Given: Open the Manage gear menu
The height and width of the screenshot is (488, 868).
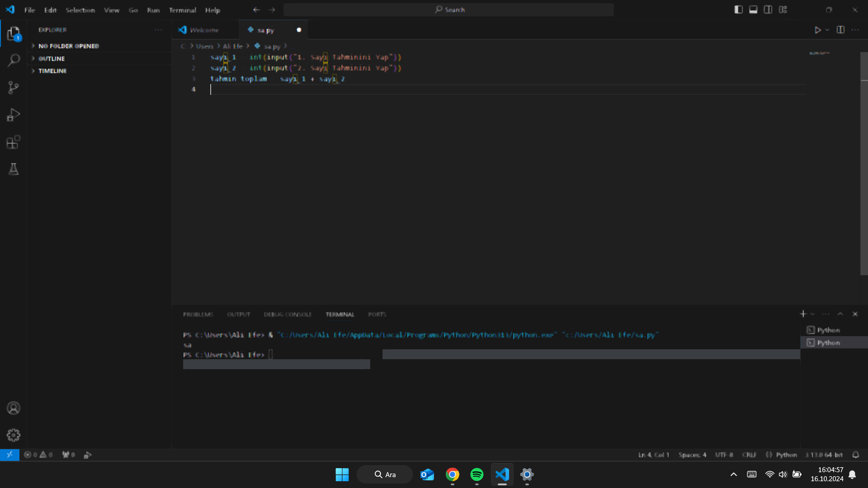Looking at the screenshot, I should tap(14, 435).
